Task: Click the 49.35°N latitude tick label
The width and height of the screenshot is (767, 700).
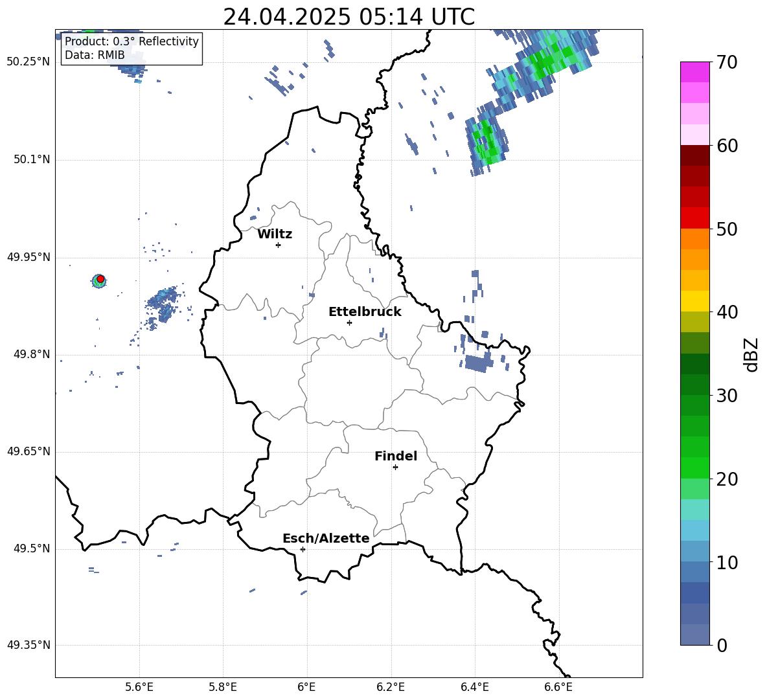Action: click(29, 645)
